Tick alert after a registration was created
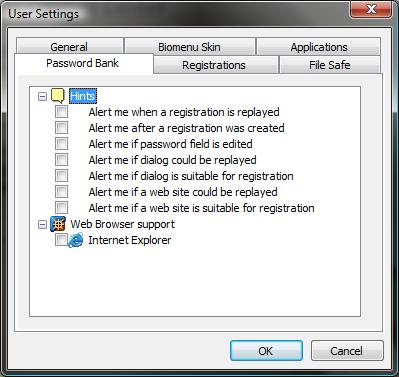The width and height of the screenshot is (399, 377). [62, 128]
